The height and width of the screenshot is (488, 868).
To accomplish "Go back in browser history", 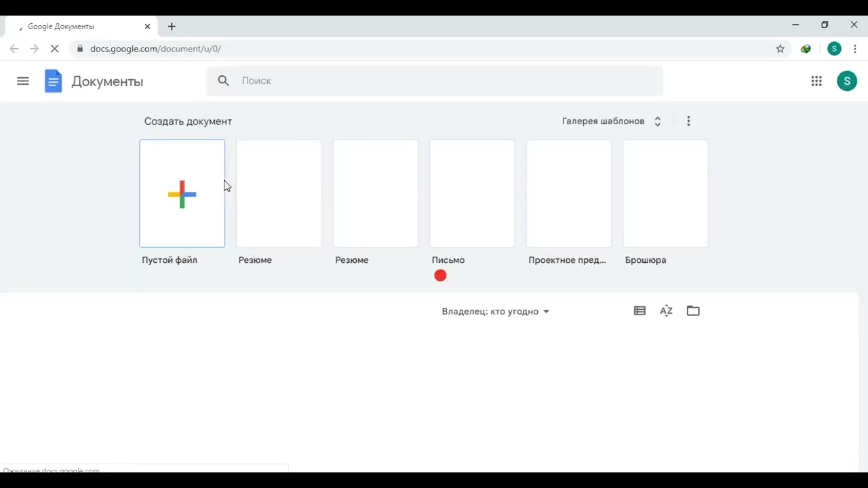I will click(x=14, y=49).
